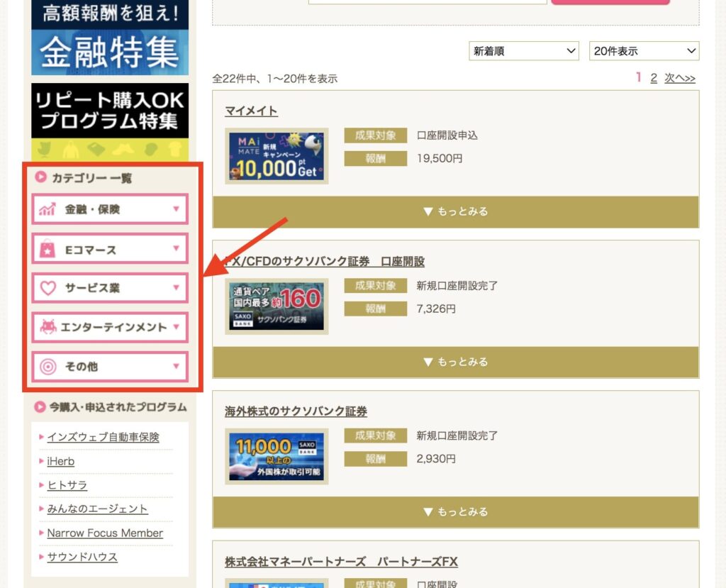726x588 pixels.
Task: Expand the 金融・保険 category arrow
Action: pyautogui.click(x=177, y=209)
